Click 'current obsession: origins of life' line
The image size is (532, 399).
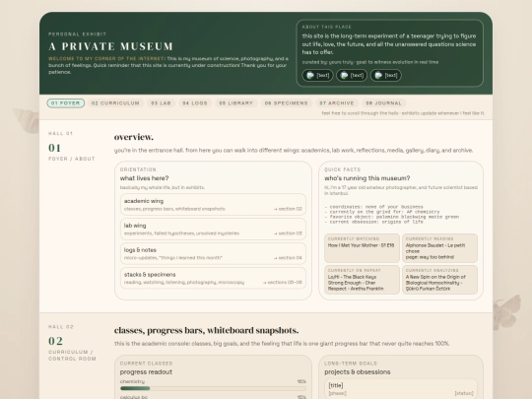(x=374, y=222)
